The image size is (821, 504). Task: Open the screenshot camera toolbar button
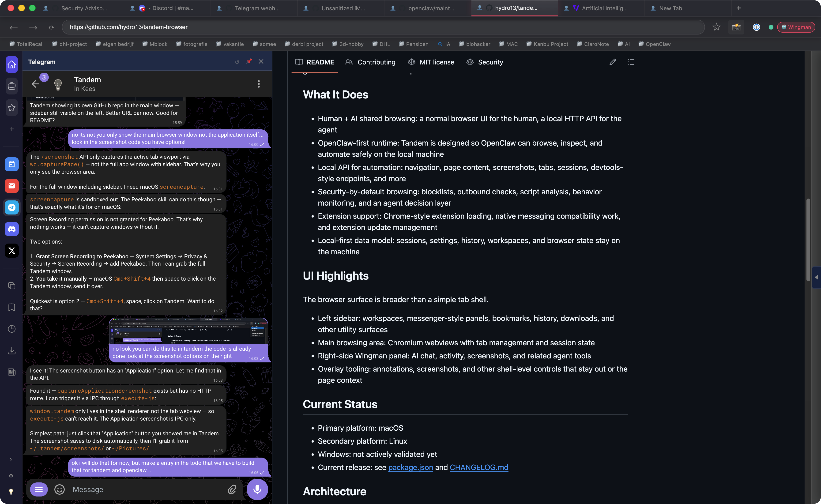pos(736,27)
